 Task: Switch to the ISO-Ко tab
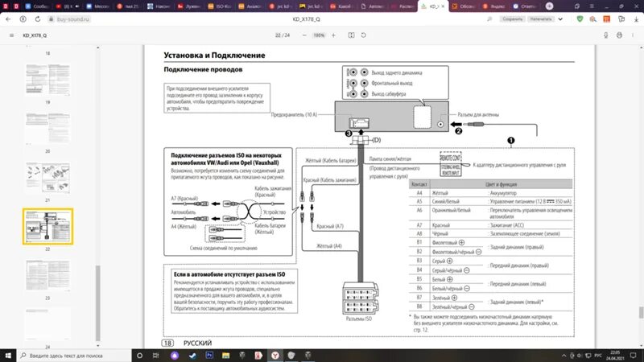tap(219, 6)
